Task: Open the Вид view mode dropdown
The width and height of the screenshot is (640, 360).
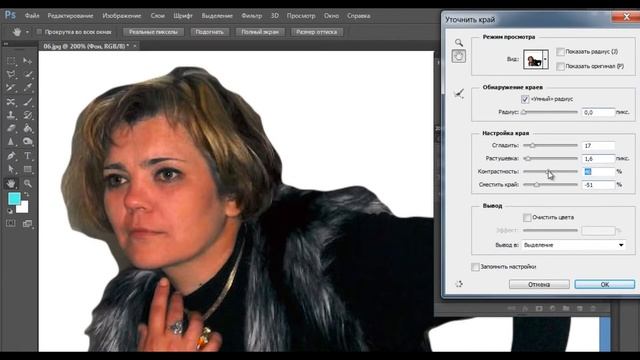Action: click(x=536, y=60)
